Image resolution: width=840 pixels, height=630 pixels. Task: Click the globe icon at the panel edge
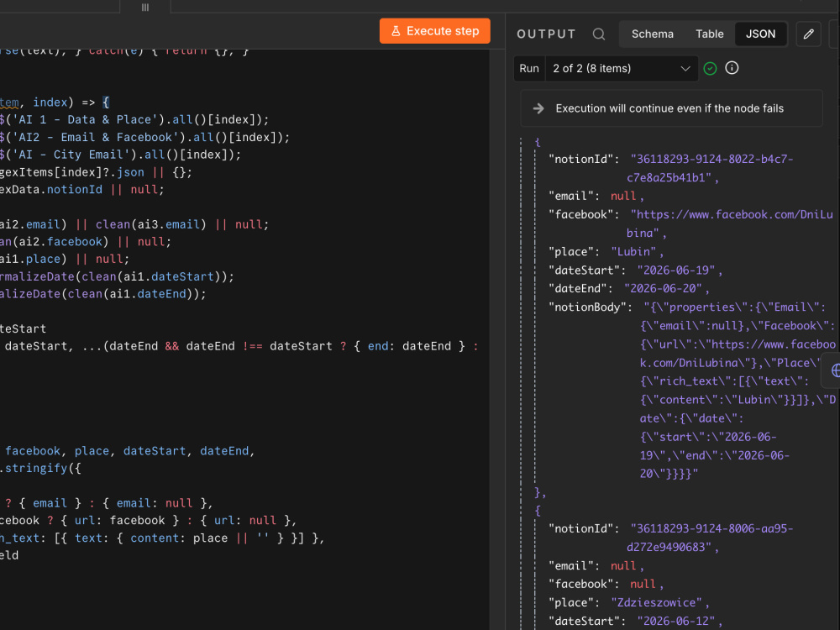(x=835, y=370)
